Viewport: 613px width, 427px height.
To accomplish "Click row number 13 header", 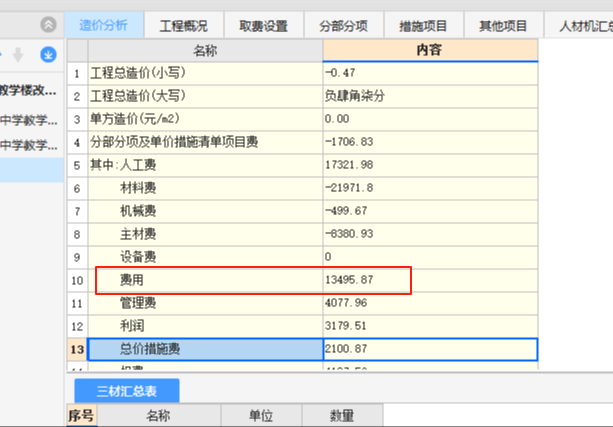I will 77,349.
